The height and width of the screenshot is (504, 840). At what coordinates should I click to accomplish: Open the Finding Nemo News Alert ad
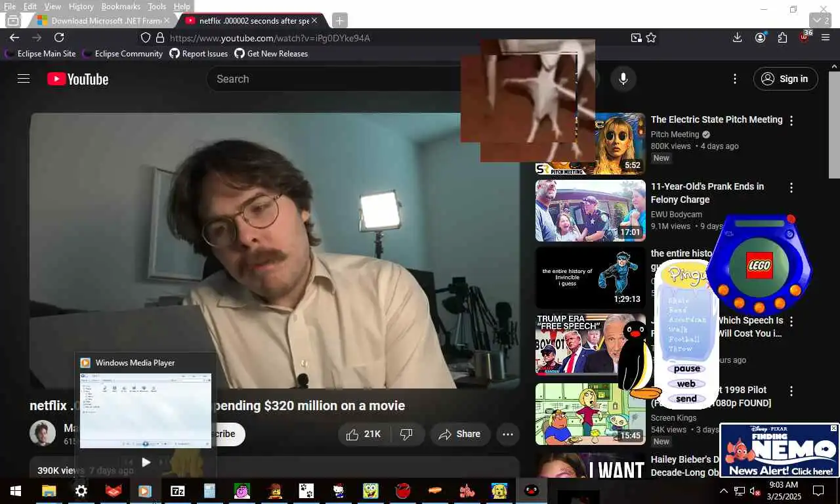tap(780, 451)
